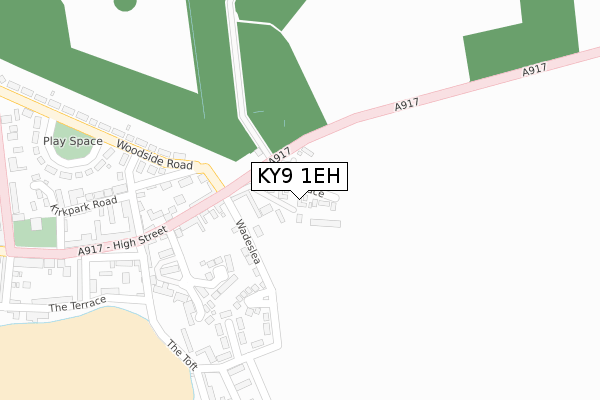This screenshot has height=400, width=600.
Task: Click the A917 label above postcode box
Action: (x=279, y=155)
